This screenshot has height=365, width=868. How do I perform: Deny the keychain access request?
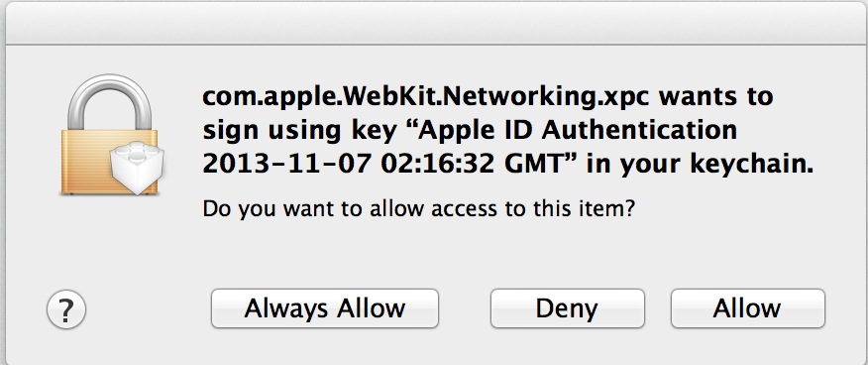tap(568, 308)
